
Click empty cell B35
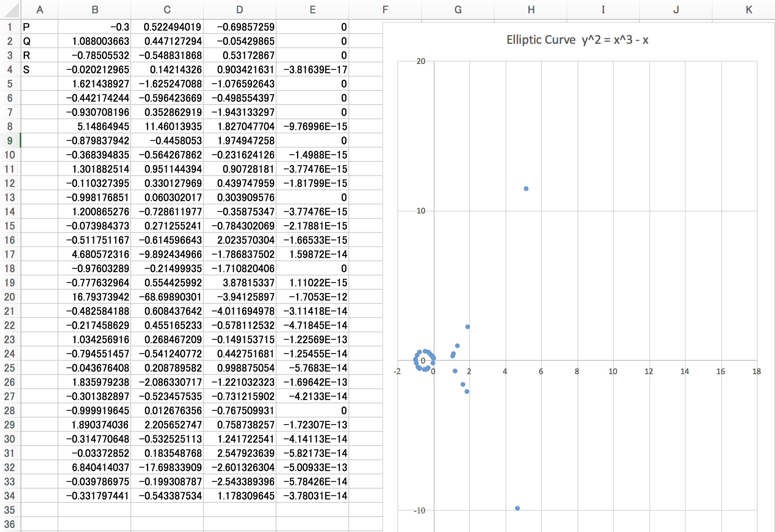point(94,510)
